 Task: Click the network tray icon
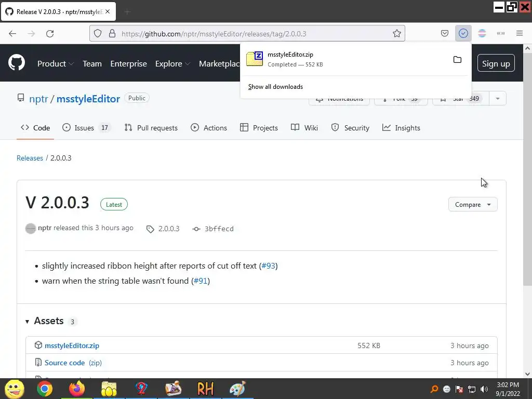click(472, 389)
